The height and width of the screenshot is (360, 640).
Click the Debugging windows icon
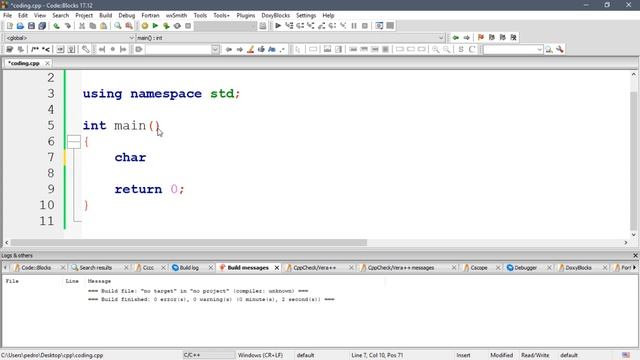coord(379,26)
